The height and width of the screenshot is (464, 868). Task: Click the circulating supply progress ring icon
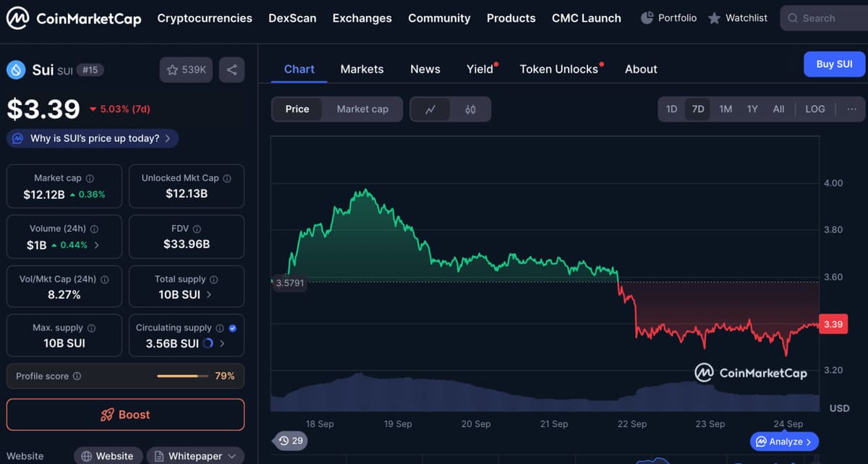pos(208,343)
